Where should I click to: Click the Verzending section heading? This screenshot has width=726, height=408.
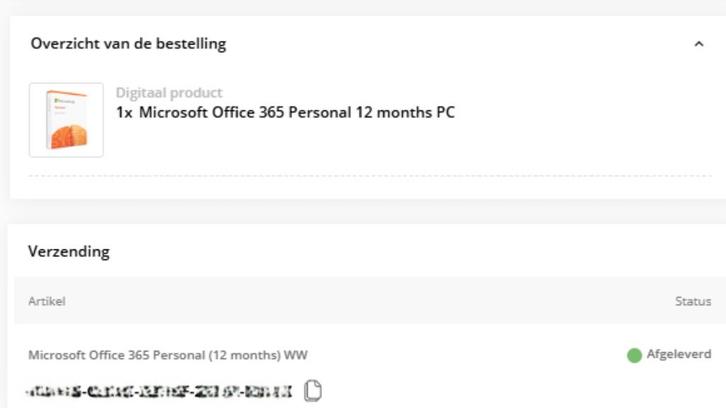point(69,251)
